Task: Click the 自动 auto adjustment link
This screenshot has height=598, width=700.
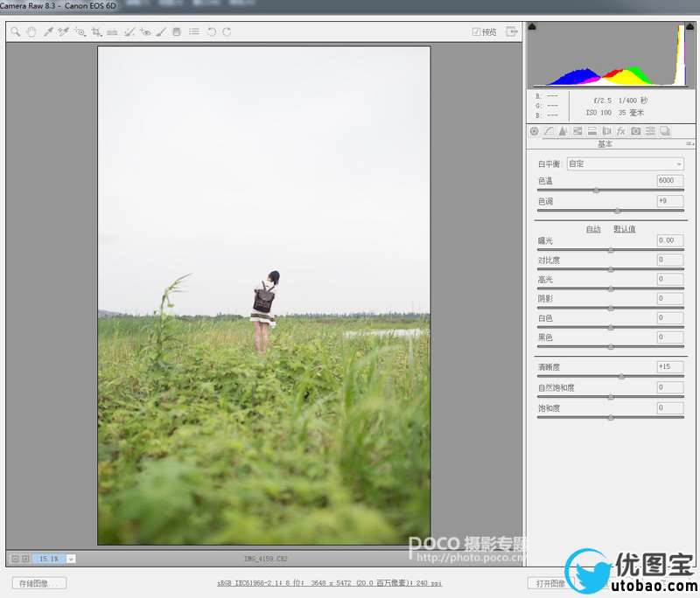Action: coord(593,229)
